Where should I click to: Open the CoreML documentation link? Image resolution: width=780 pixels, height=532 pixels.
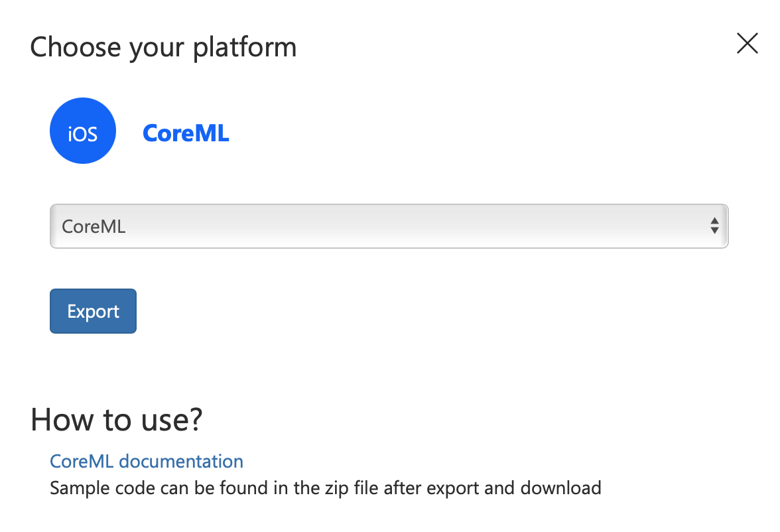tap(146, 461)
